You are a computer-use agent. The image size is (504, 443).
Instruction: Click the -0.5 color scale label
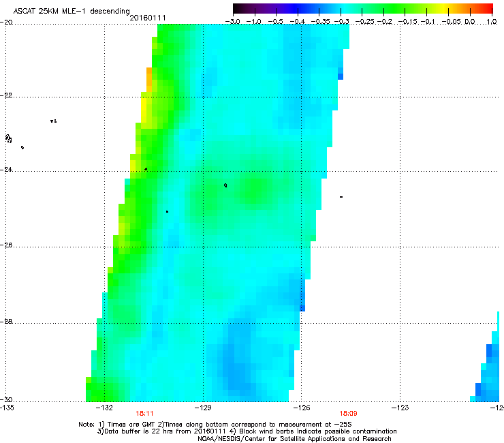point(276,22)
